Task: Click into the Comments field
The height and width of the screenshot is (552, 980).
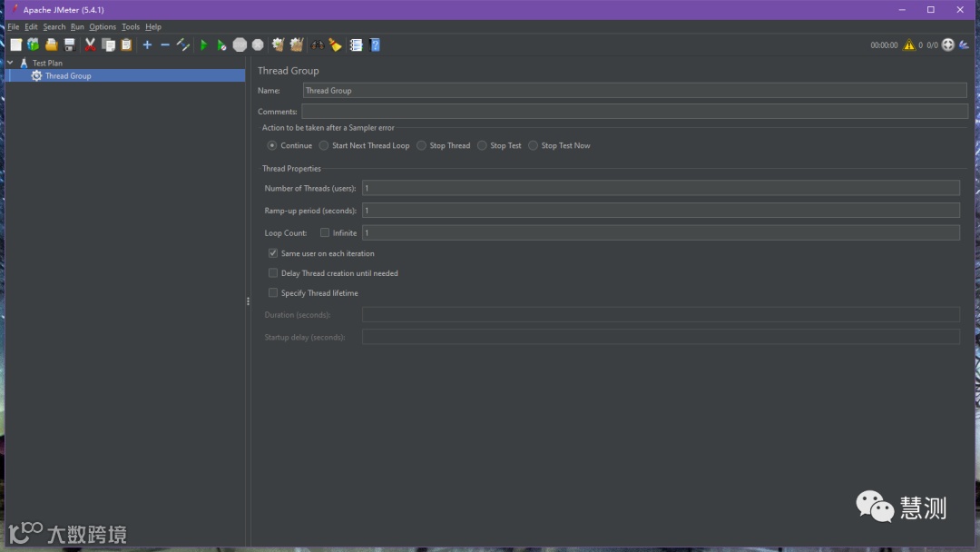Action: 635,112
